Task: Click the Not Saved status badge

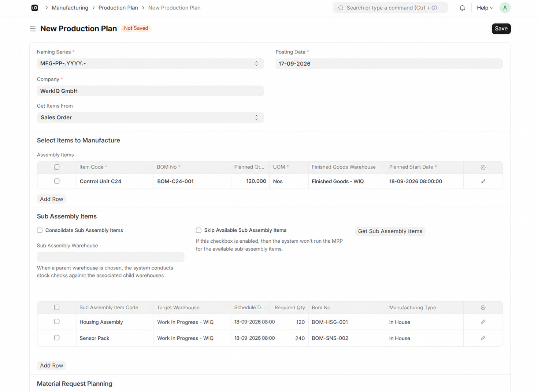Action: click(136, 28)
